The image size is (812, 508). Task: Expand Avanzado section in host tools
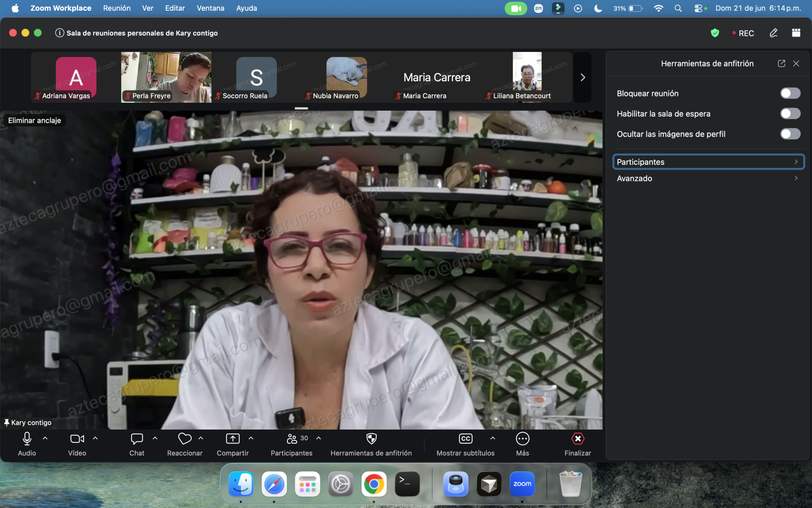[x=708, y=178]
